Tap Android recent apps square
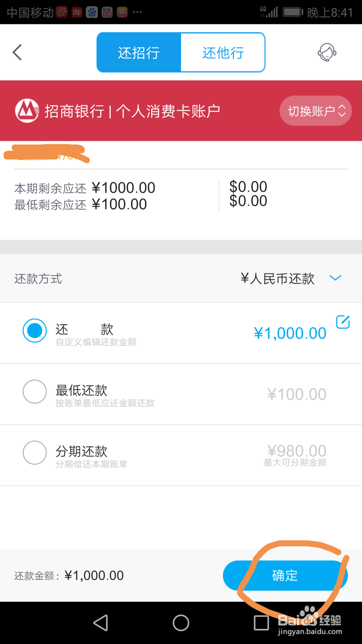 (261, 623)
